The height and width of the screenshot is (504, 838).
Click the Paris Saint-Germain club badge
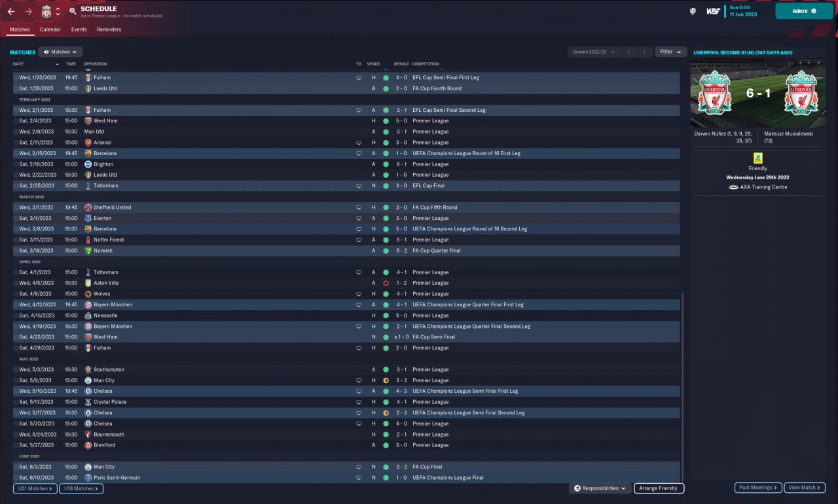pos(88,478)
